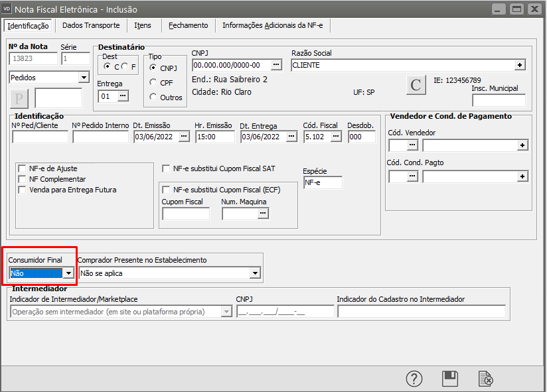Click the Cód. Fiscal lookup ellipsis button
The height and width of the screenshot is (392, 547).
pyautogui.click(x=337, y=137)
